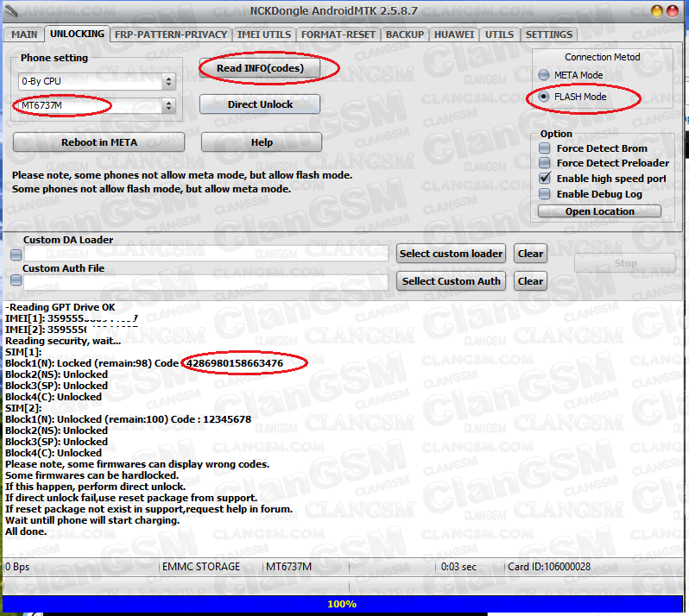Select the UNLOCKING tab
The height and width of the screenshot is (616, 689).
click(x=77, y=34)
